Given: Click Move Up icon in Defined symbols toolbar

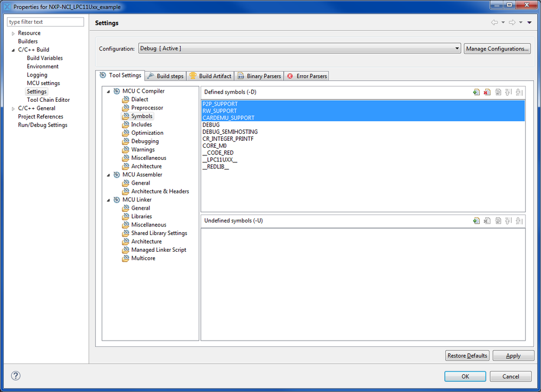Looking at the screenshot, I should click(509, 92).
